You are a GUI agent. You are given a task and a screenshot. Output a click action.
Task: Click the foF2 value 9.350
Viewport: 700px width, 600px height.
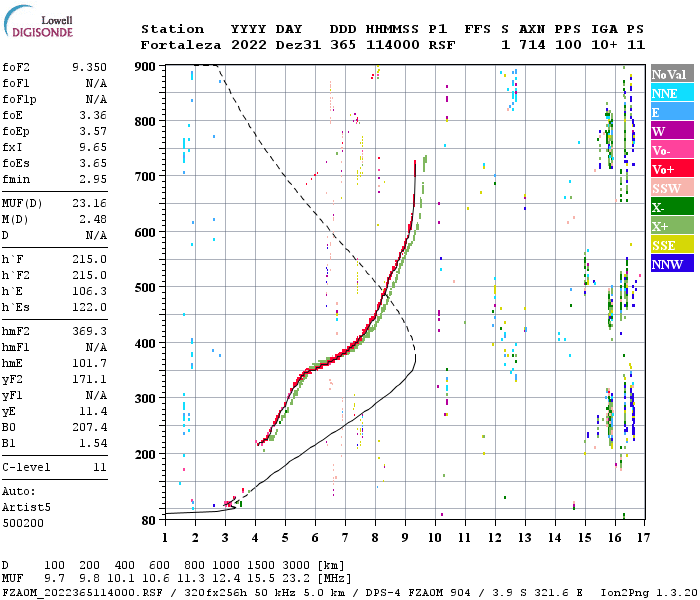tap(89, 67)
